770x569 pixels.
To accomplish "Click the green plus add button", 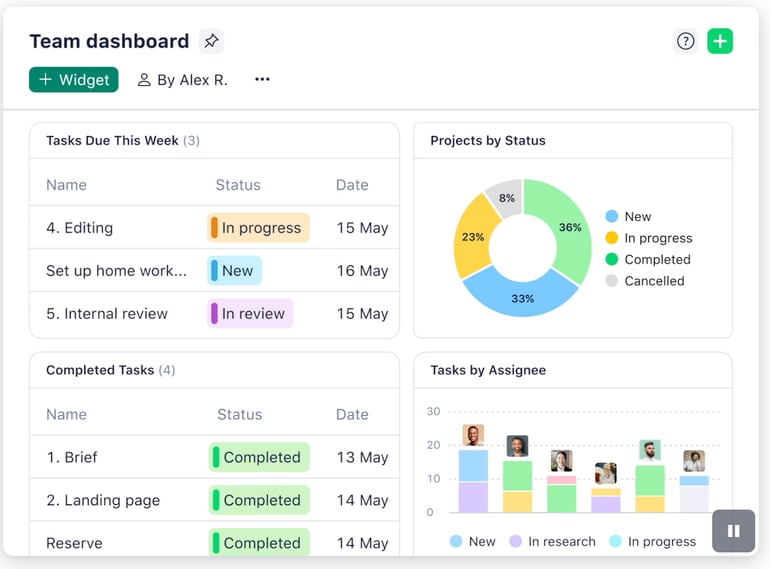I will pos(720,41).
